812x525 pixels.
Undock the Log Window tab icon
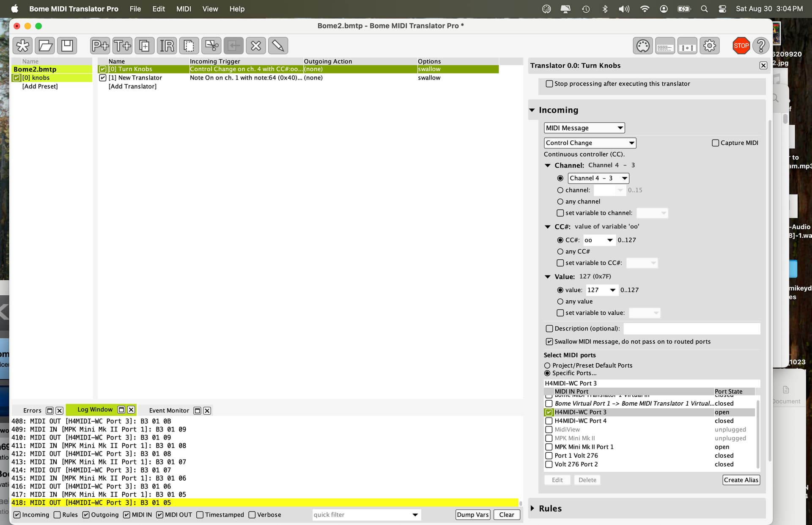121,410
